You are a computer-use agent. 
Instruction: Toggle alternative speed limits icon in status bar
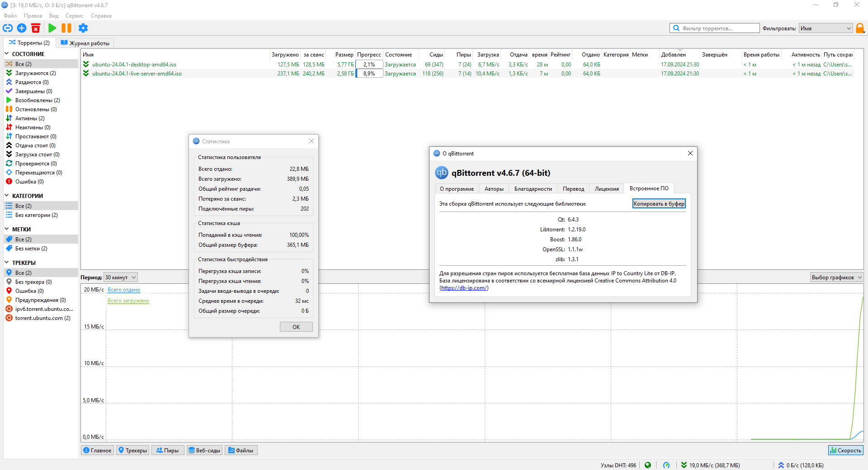click(x=666, y=465)
